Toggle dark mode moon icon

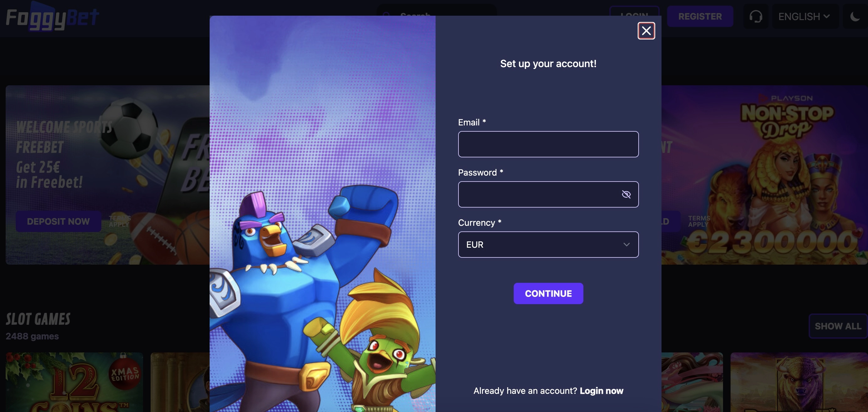[855, 17]
